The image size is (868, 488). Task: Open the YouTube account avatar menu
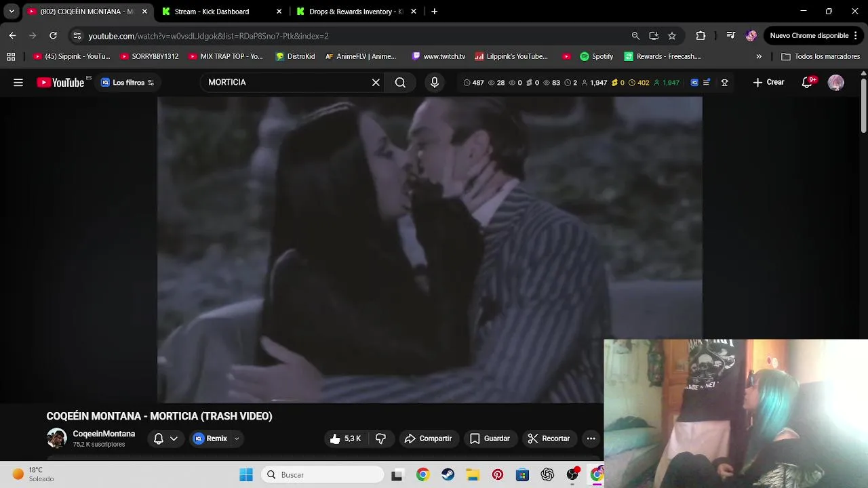pyautogui.click(x=836, y=83)
